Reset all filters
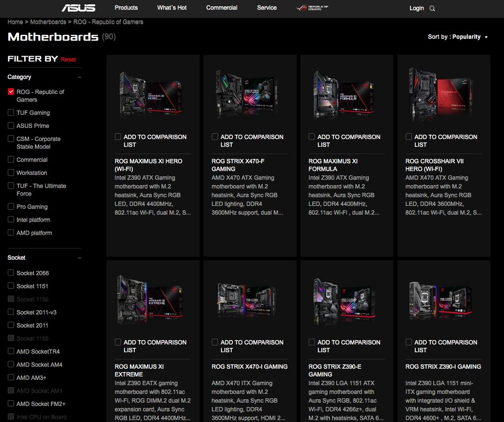The image size is (504, 422). point(68,60)
